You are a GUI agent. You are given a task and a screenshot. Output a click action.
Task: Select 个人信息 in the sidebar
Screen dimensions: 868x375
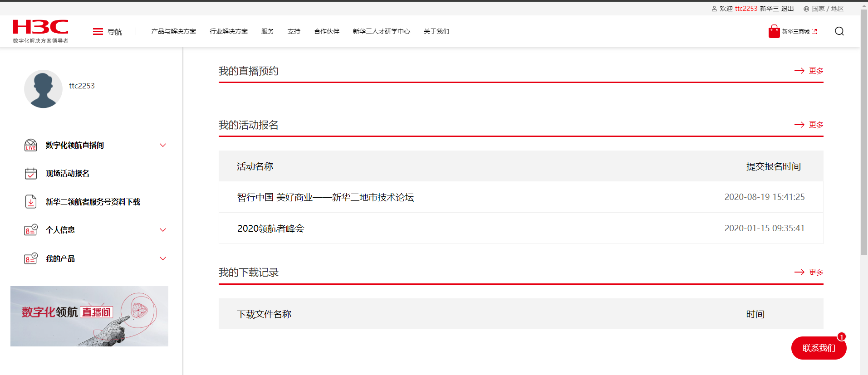click(60, 230)
